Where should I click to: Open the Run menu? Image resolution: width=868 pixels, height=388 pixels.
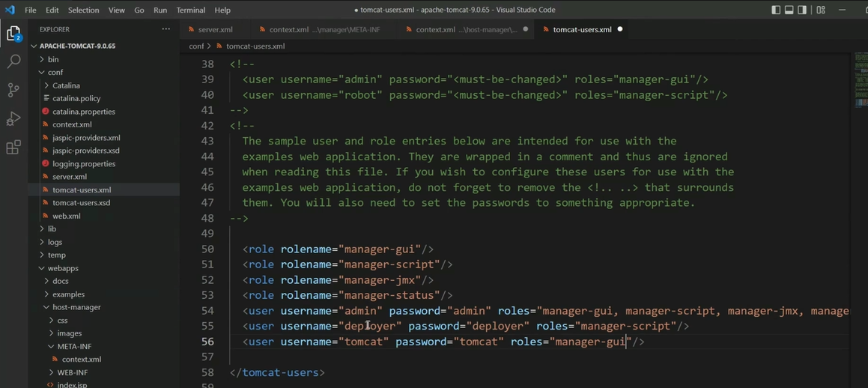pyautogui.click(x=160, y=10)
